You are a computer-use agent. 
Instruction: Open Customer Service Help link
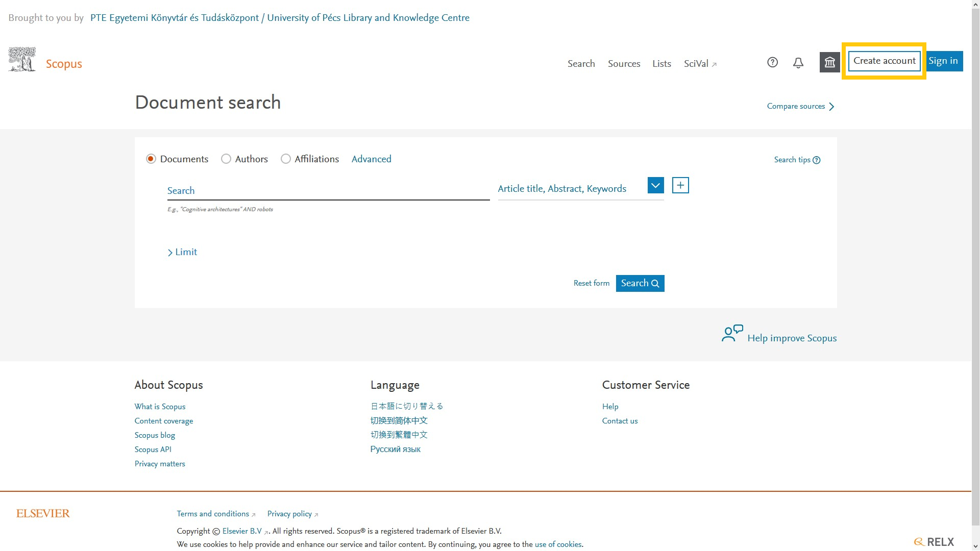click(x=610, y=407)
